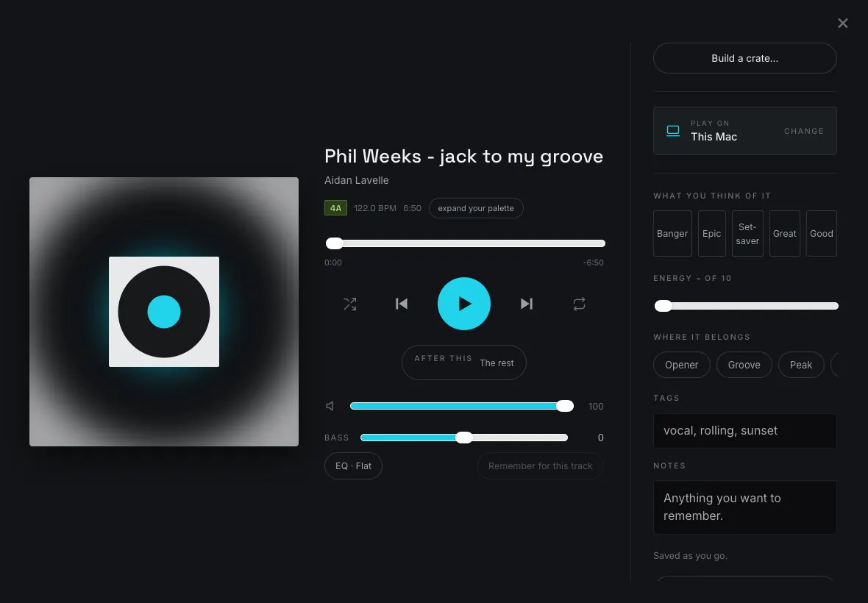This screenshot has width=868, height=603.
Task: Toggle shuffle playback
Action: click(x=350, y=304)
